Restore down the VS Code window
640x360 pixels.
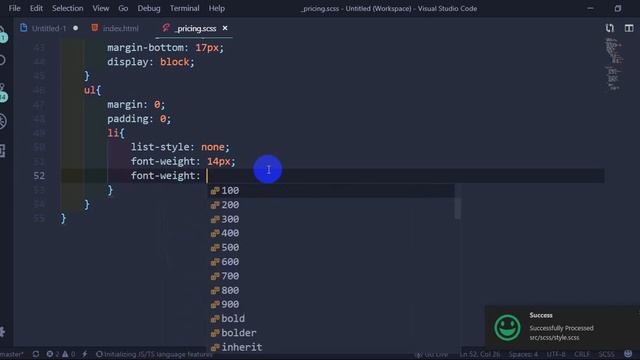(x=618, y=8)
